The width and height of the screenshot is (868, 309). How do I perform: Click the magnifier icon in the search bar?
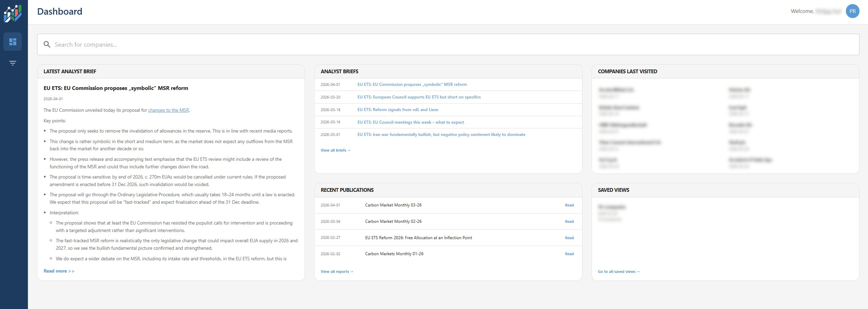tap(47, 44)
